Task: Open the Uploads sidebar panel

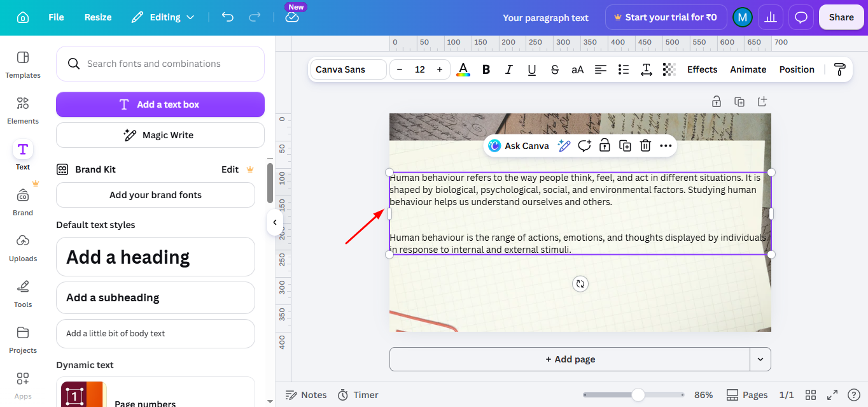Action: coord(23,247)
